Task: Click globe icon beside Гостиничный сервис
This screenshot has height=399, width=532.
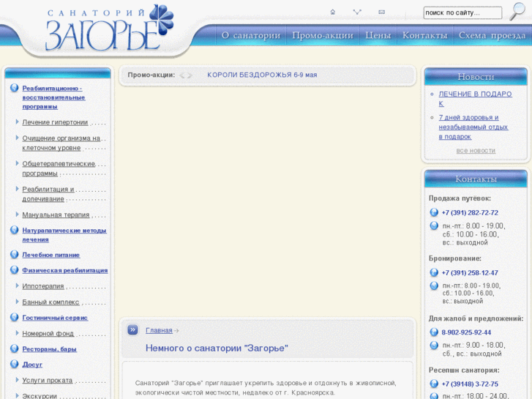Action: click(x=14, y=317)
